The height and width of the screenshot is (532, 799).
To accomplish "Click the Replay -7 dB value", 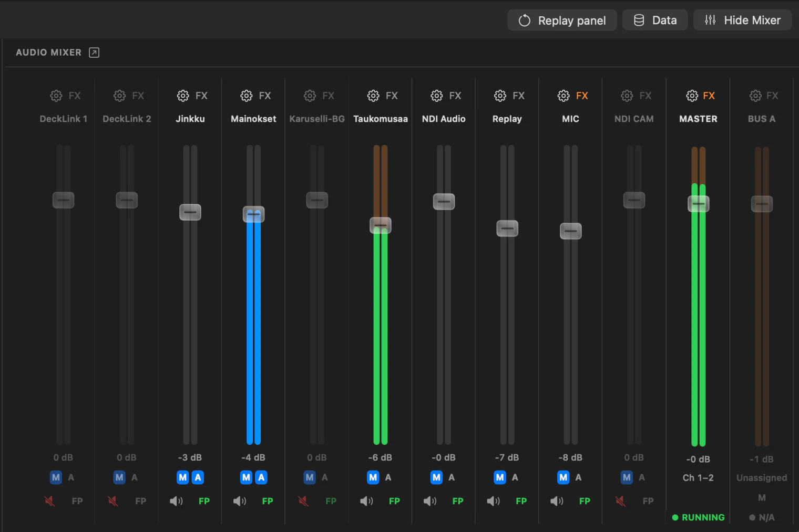I will point(507,457).
